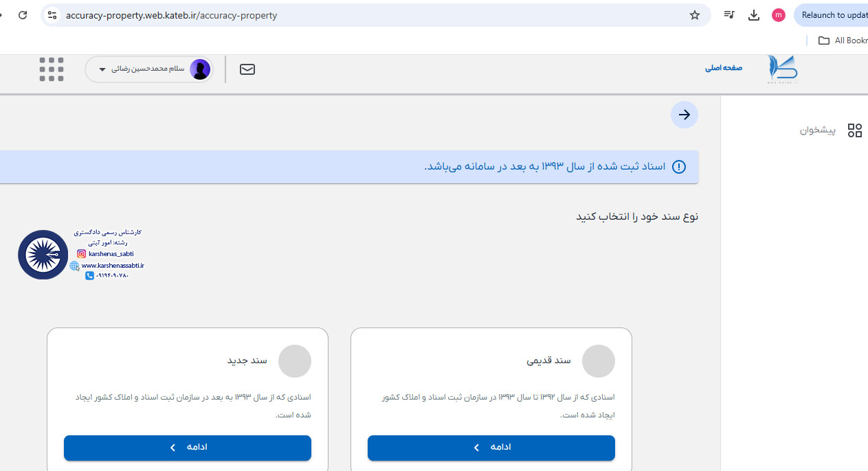Click the info icon in blue notice
This screenshot has height=471, width=868.
click(x=679, y=167)
